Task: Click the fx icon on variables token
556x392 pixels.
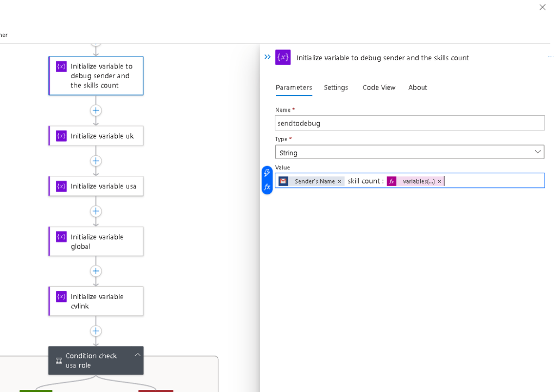Action: pyautogui.click(x=391, y=181)
